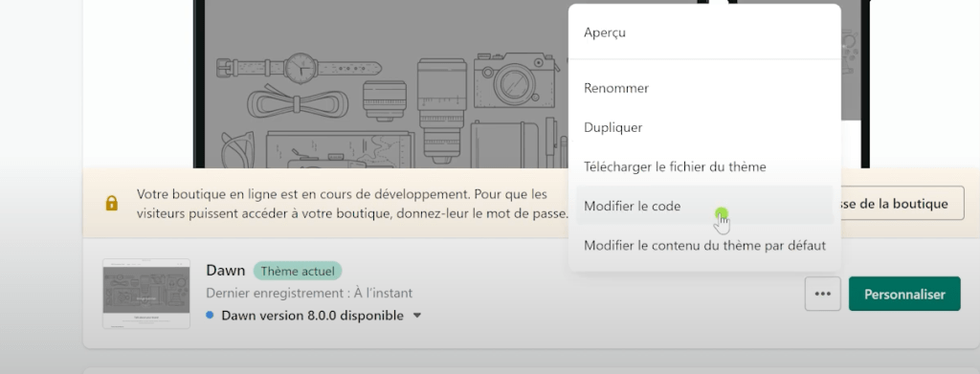Image resolution: width=980 pixels, height=374 pixels.
Task: Click the padlock icon in the banner
Action: tap(112, 203)
